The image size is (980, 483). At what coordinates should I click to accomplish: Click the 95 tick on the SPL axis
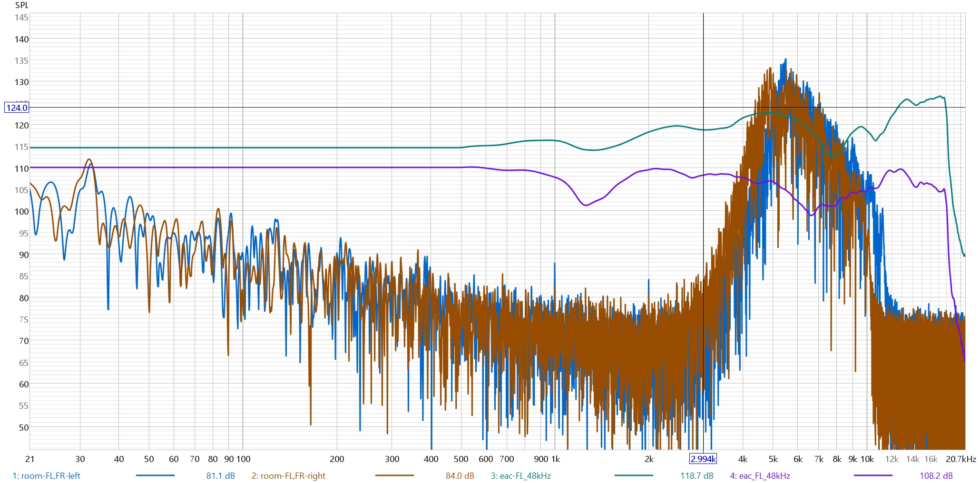[x=24, y=233]
